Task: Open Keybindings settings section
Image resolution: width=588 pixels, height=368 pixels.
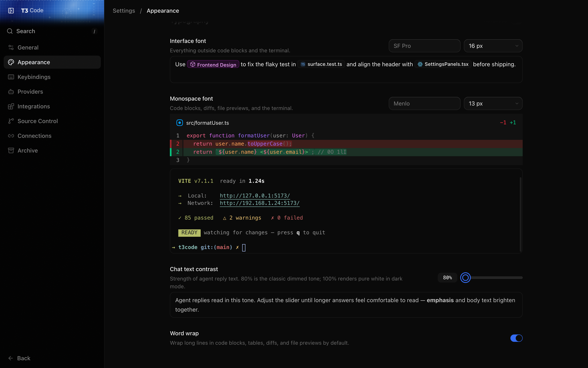Action: 52,77
